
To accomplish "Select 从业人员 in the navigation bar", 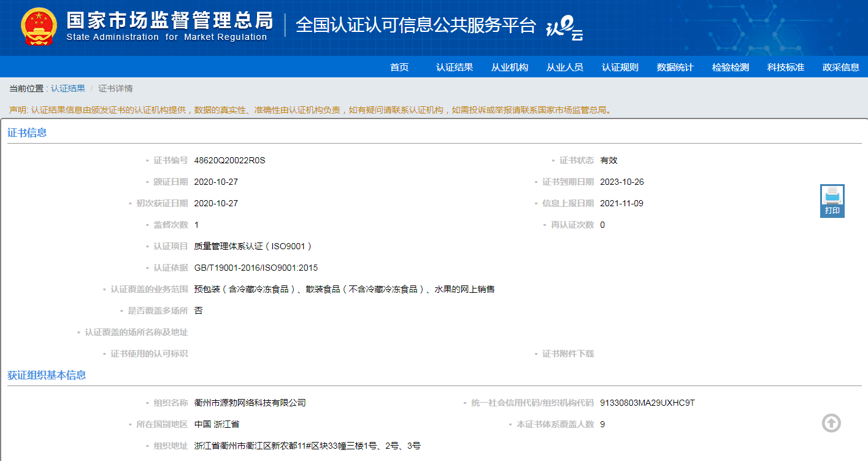I will click(x=565, y=68).
